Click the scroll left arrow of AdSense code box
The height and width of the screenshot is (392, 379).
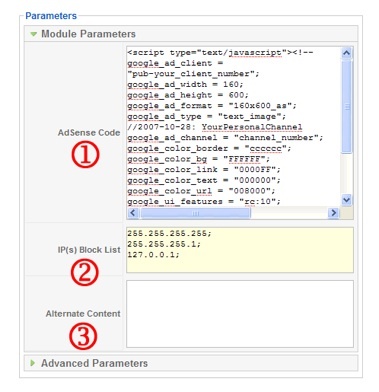point(133,213)
